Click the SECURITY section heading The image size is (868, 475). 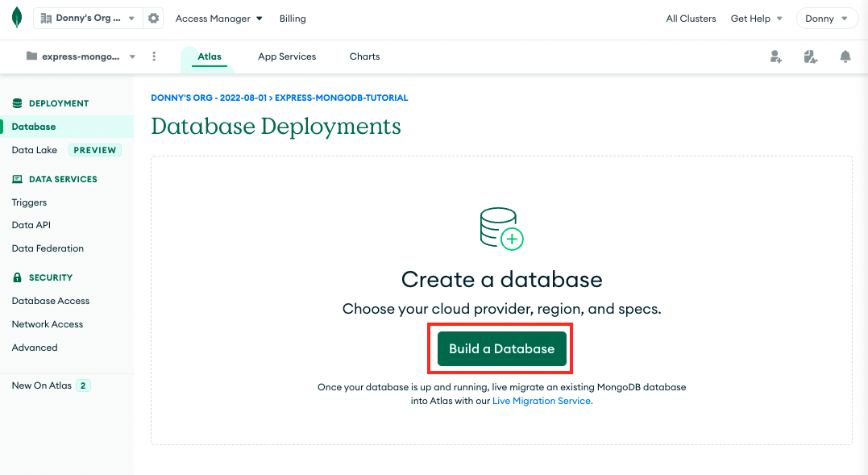click(x=51, y=277)
